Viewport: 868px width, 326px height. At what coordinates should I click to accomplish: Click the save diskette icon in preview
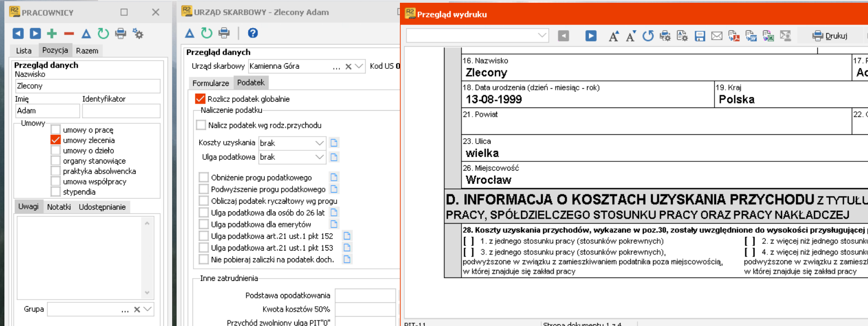click(x=700, y=36)
